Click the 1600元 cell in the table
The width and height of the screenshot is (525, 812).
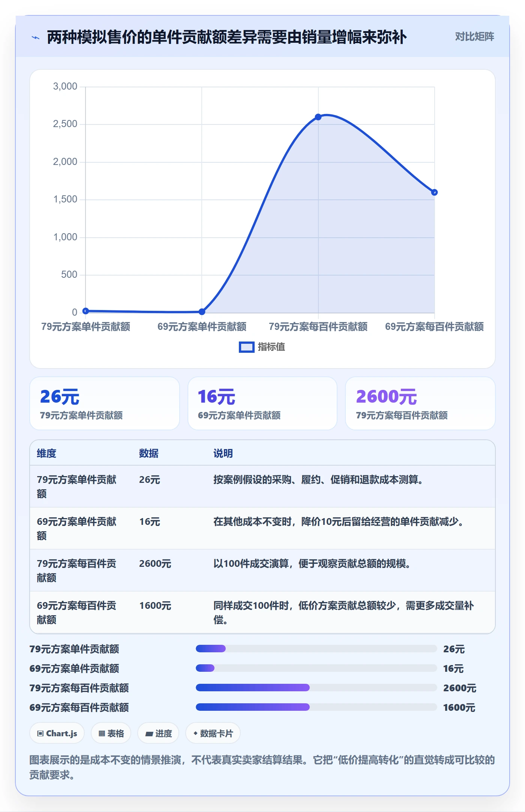tap(155, 605)
